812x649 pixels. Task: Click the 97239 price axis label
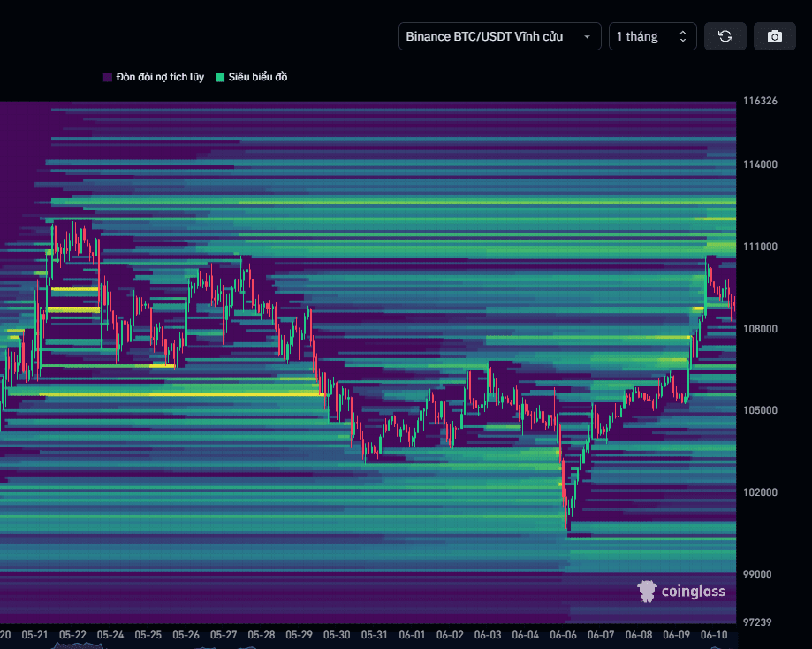pos(757,622)
